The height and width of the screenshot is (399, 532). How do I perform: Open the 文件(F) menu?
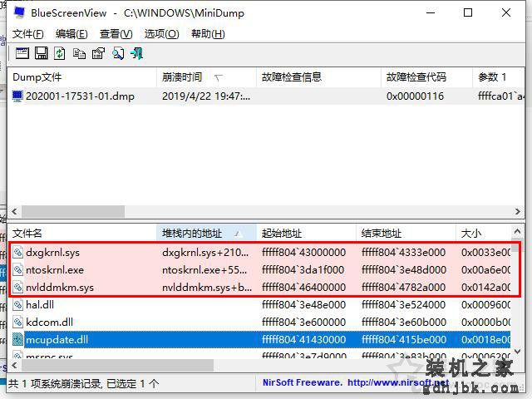28,34
